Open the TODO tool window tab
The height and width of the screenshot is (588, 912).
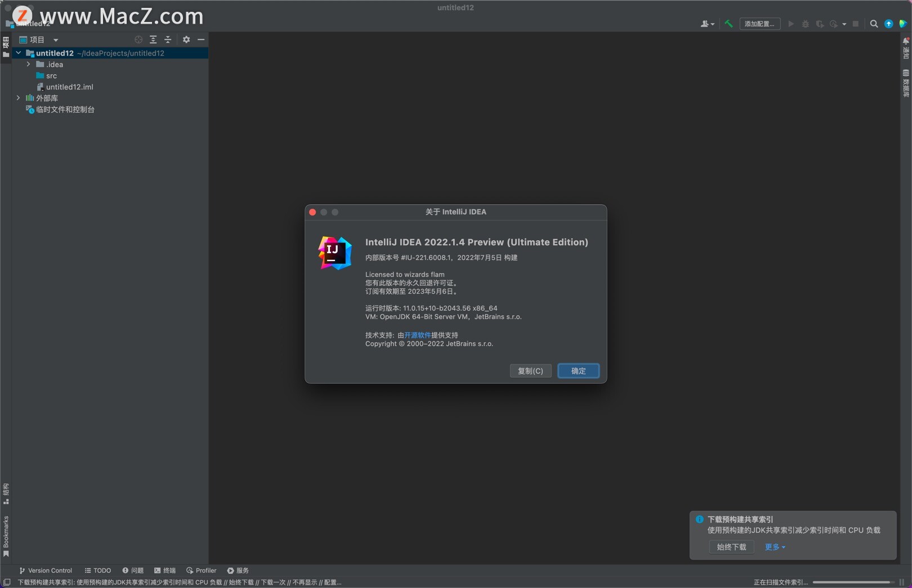pyautogui.click(x=98, y=571)
